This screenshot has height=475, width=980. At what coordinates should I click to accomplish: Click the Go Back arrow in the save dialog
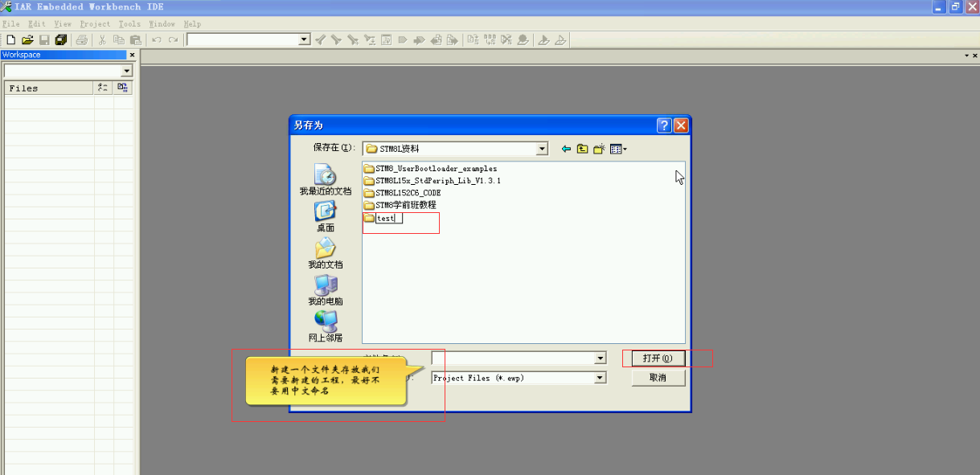pos(566,149)
